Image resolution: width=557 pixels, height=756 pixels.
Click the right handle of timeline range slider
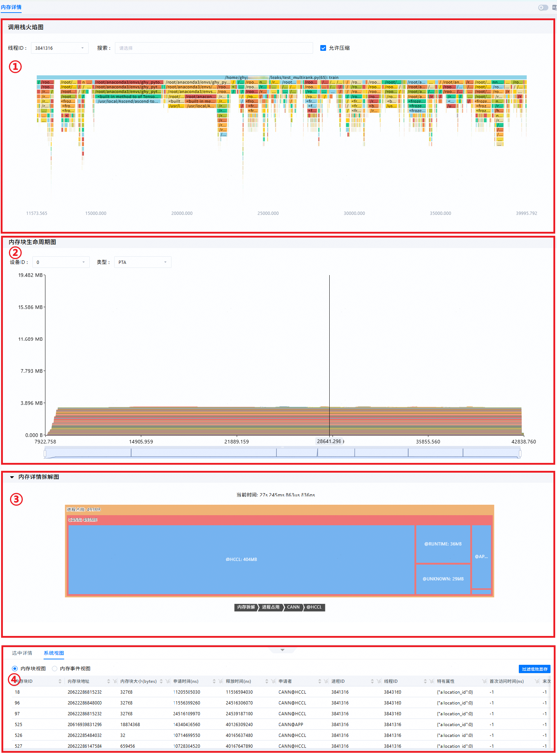pos(520,453)
